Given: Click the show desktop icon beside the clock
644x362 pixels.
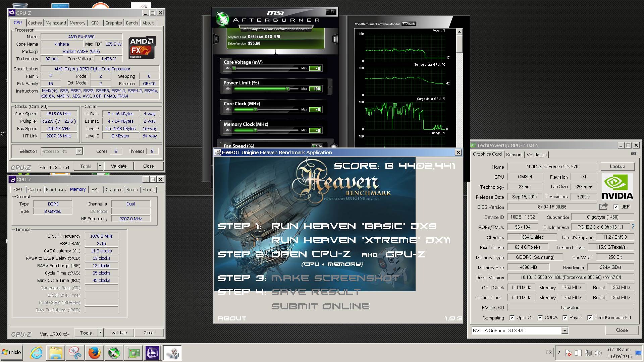Looking at the screenshot, I should (638, 353).
